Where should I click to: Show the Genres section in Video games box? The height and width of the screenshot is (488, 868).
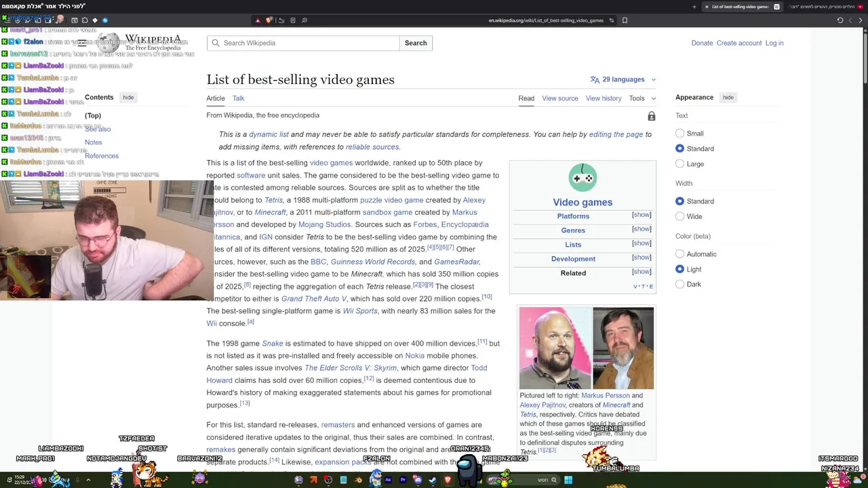(x=642, y=229)
